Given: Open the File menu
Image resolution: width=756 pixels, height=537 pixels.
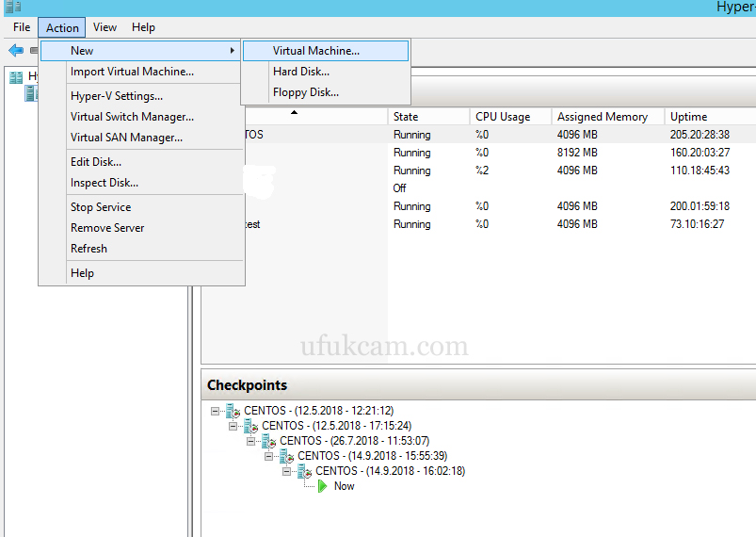Looking at the screenshot, I should 22,27.
